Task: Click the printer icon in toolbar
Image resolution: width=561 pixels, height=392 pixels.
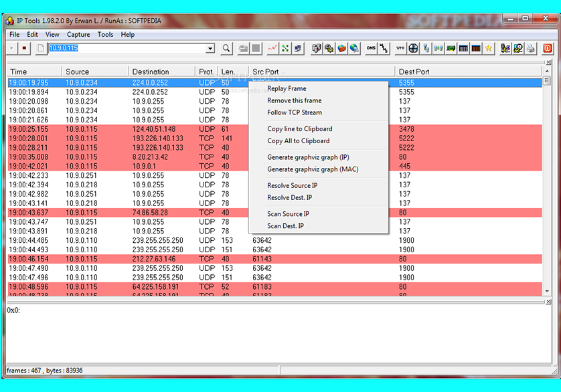Action: click(x=531, y=48)
